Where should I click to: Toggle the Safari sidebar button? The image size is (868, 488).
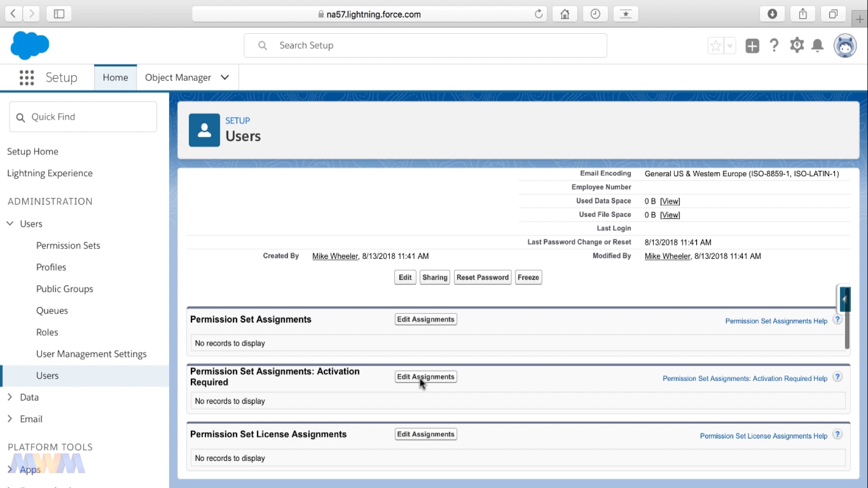pyautogui.click(x=59, y=14)
